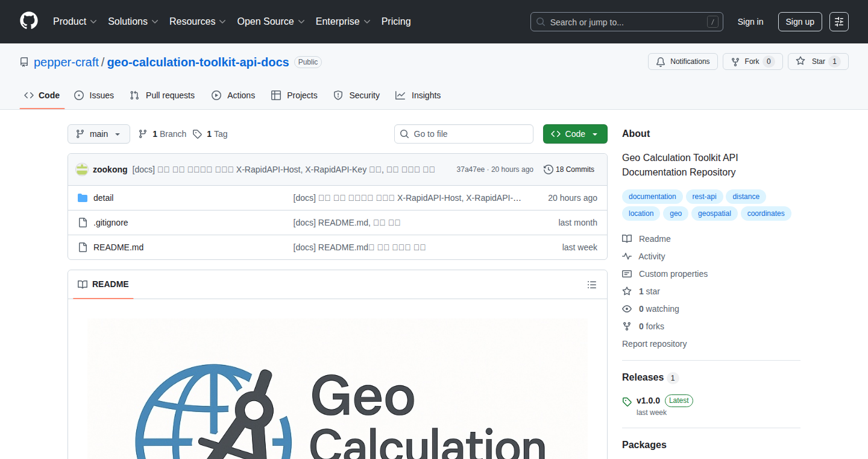Click Report repository link
Image resolution: width=868 pixels, height=459 pixels.
point(655,344)
